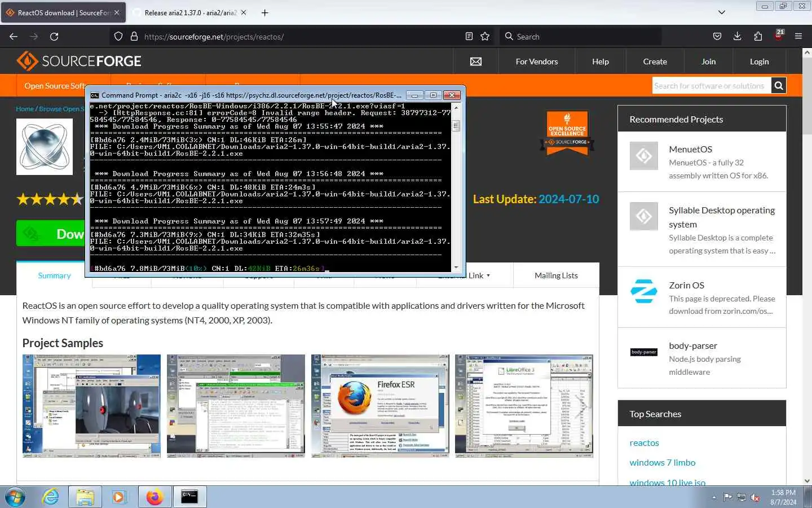Switch to the Release aria2 1.37.0 tab
The width and height of the screenshot is (812, 508).
[191, 12]
